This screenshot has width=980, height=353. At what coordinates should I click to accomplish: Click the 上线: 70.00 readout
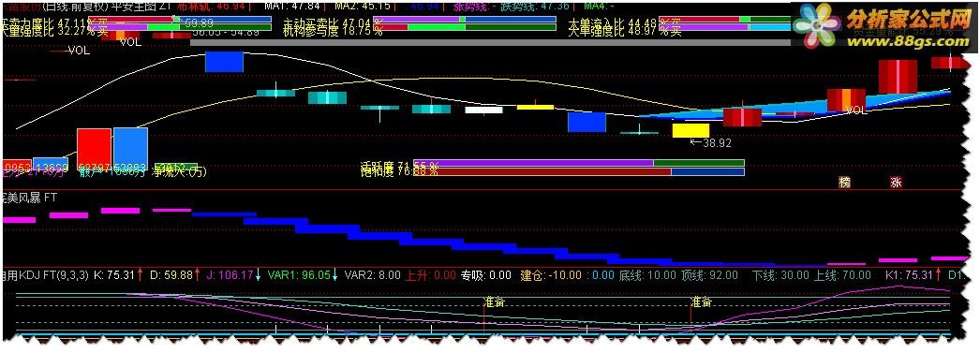(x=842, y=274)
